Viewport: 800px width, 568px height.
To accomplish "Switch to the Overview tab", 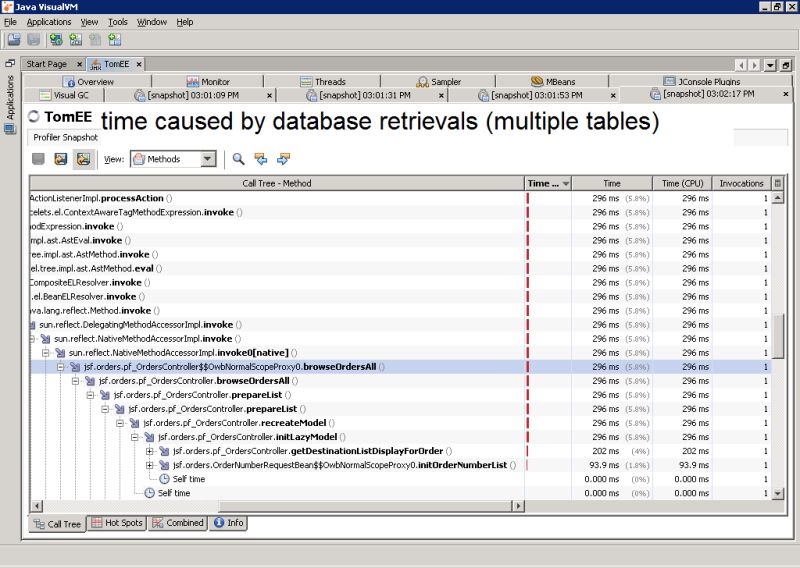I will [88, 82].
